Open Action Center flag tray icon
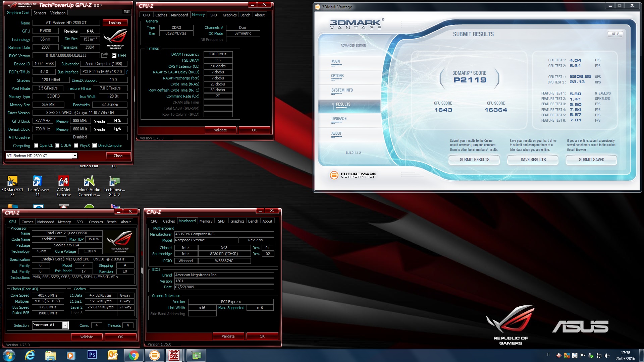 click(x=583, y=356)
